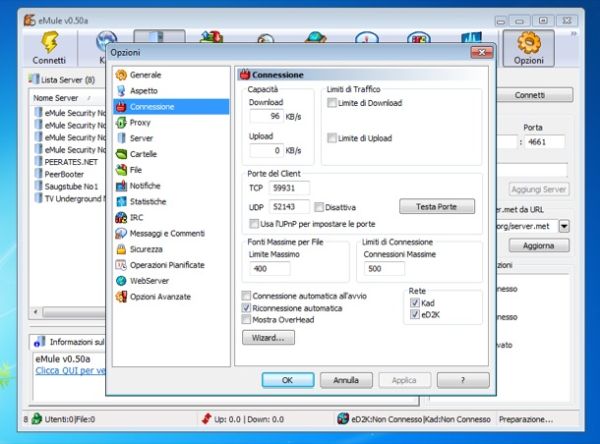Screen dimensions: 600x444
Task: Open Server settings category
Action: pyautogui.click(x=141, y=138)
